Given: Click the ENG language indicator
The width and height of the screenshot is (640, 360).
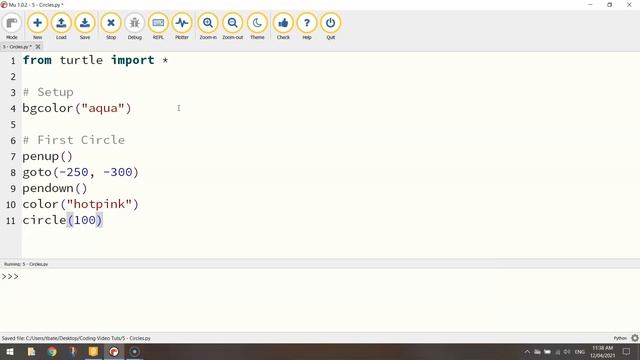Looking at the screenshot, I should pyautogui.click(x=580, y=351).
